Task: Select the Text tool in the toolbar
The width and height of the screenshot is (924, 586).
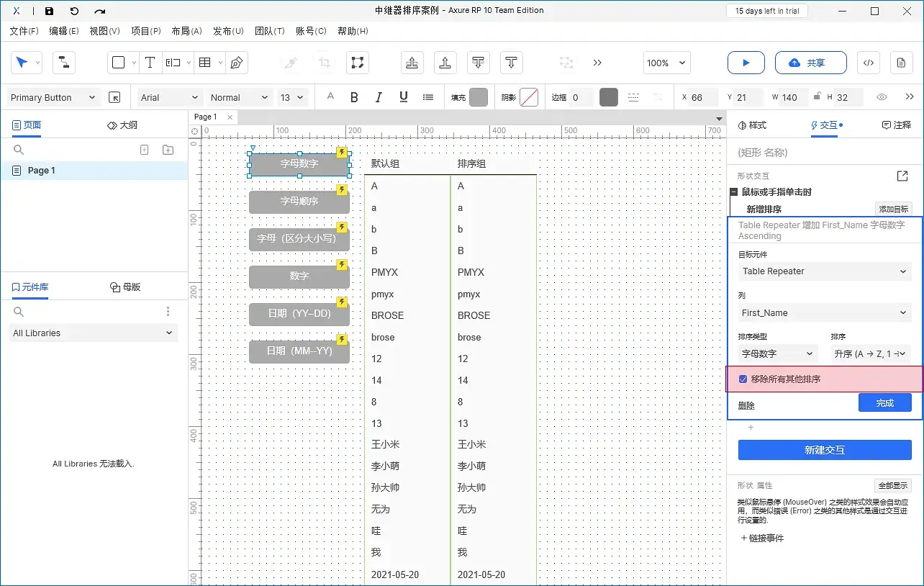Action: pyautogui.click(x=150, y=63)
